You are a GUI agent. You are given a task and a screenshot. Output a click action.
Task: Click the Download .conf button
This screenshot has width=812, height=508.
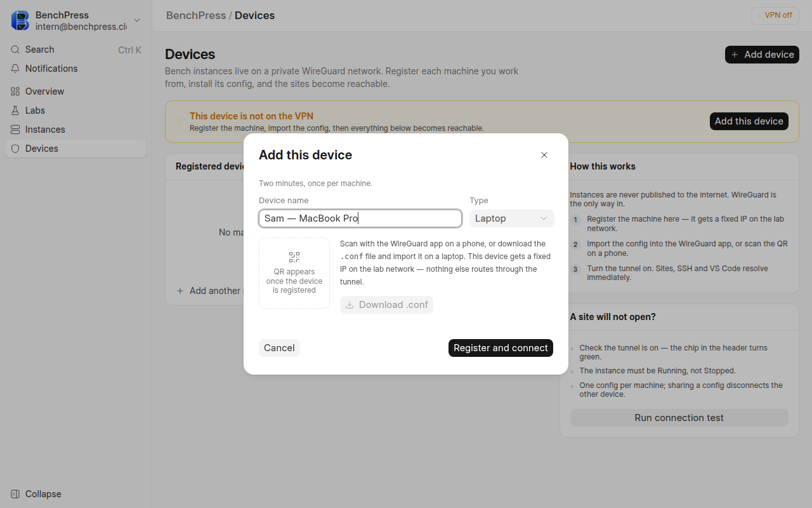[x=386, y=305]
